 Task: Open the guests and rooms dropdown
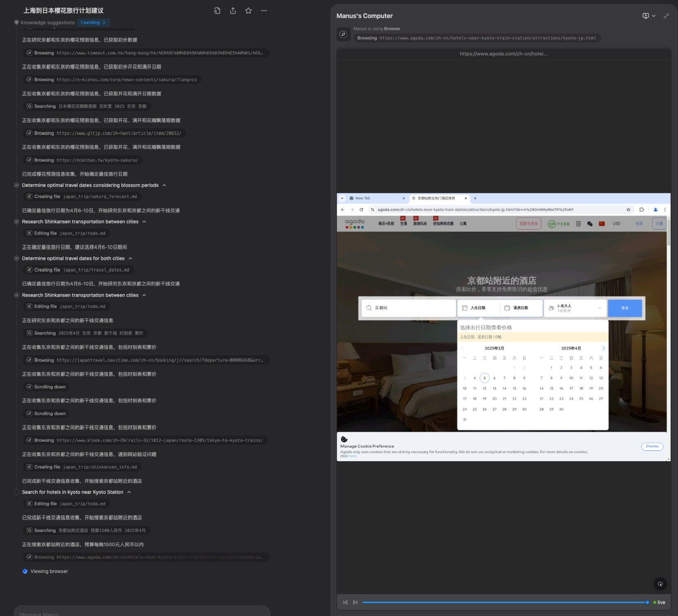[575, 308]
